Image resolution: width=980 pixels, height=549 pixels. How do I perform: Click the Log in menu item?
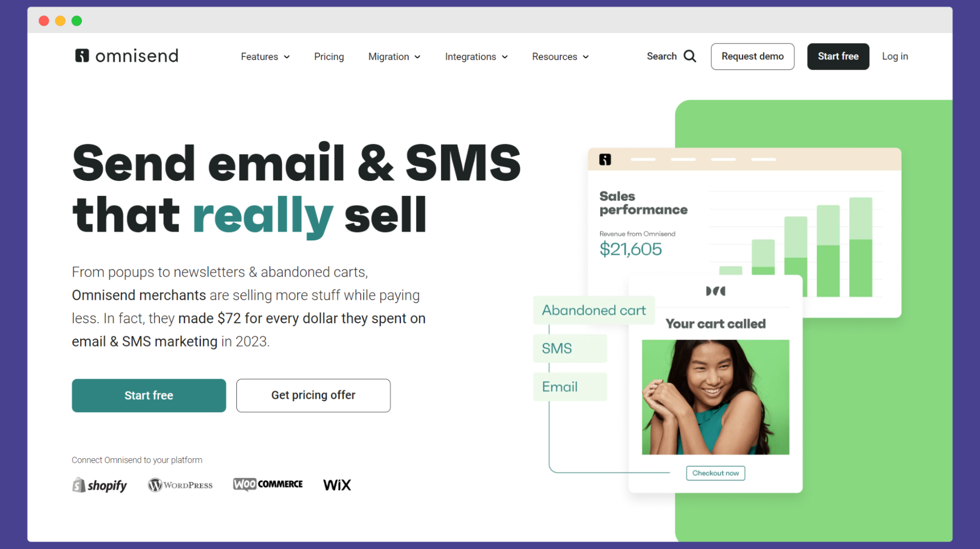coord(895,56)
